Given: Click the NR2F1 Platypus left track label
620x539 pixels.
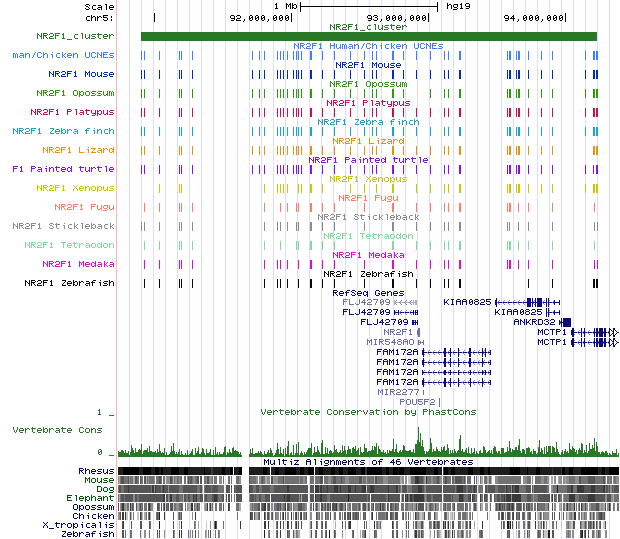Looking at the screenshot, I should [72, 112].
